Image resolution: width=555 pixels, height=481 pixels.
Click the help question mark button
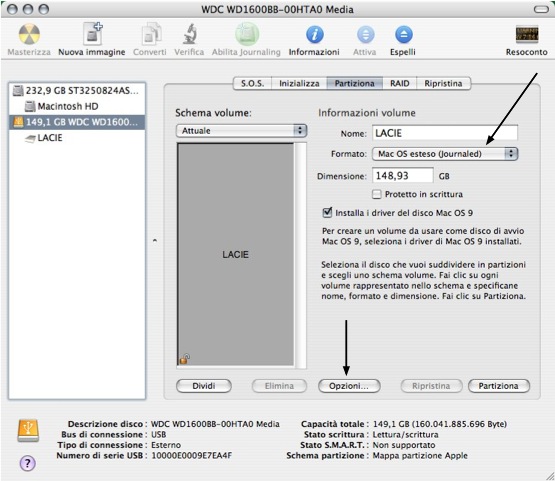click(x=28, y=463)
